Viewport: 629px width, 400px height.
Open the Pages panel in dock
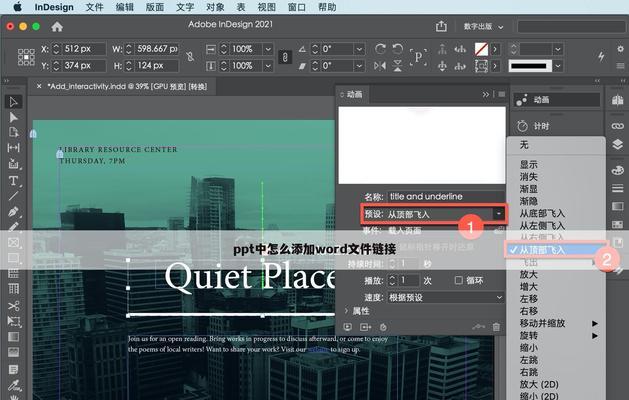[x=617, y=100]
